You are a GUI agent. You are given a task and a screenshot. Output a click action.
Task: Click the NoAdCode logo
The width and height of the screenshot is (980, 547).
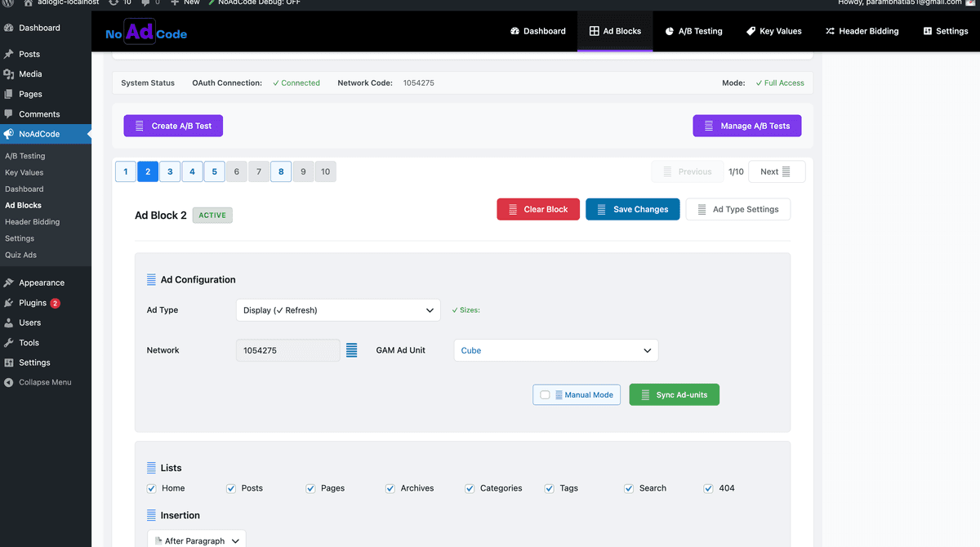(x=145, y=32)
